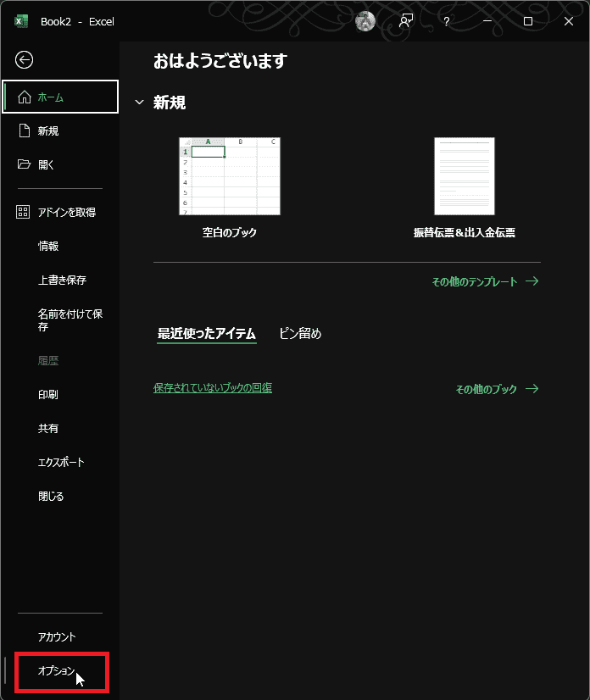The height and width of the screenshot is (700, 590).
Task: Open the user account profile picture
Action: click(x=365, y=21)
